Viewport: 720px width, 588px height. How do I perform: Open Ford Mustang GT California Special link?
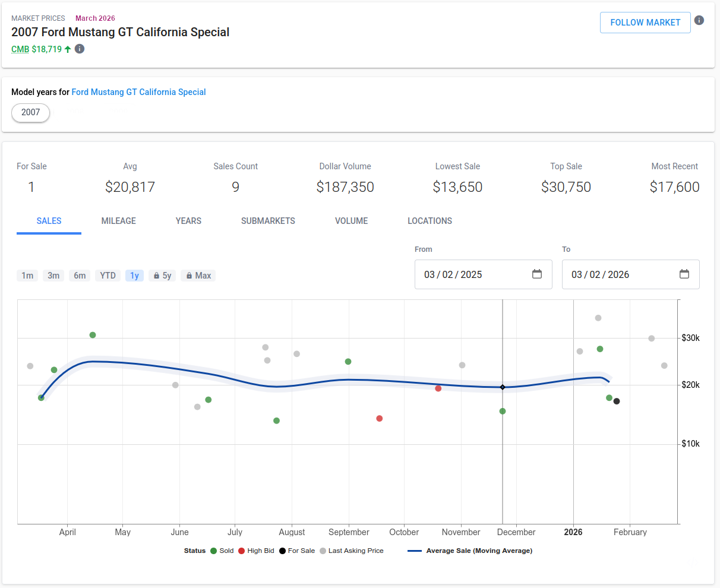point(138,92)
